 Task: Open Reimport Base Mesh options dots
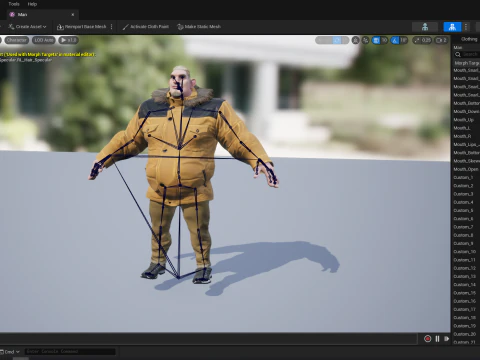point(112,27)
